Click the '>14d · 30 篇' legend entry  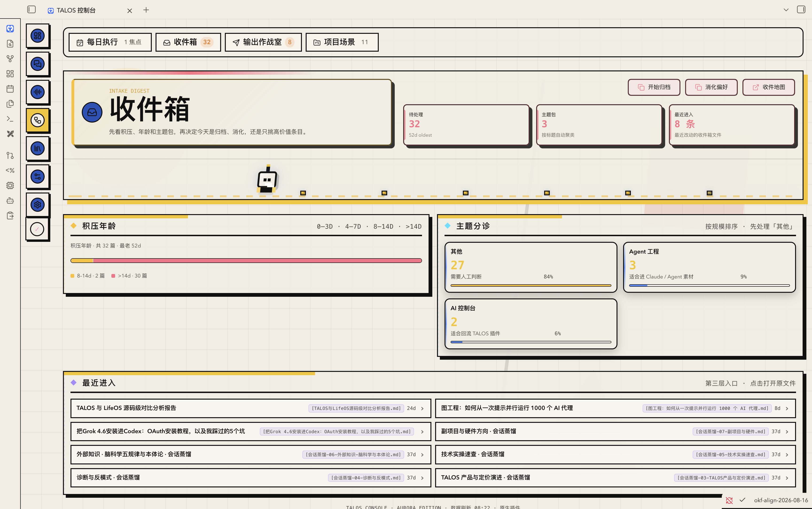click(129, 276)
